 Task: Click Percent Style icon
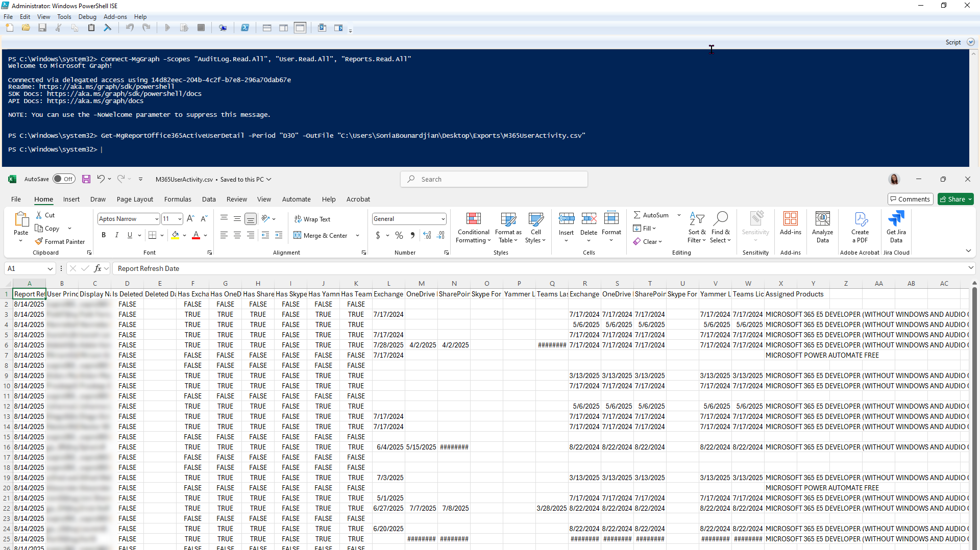(x=399, y=235)
